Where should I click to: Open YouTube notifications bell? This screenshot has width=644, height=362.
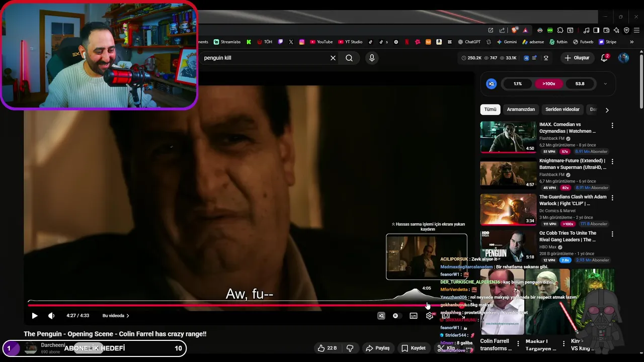pos(604,58)
